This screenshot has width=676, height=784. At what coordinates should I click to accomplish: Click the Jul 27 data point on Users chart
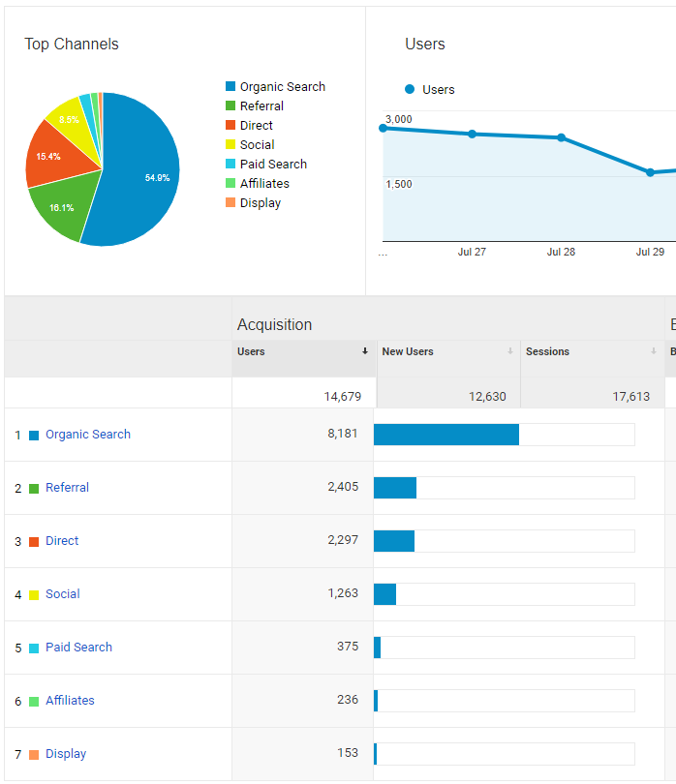click(472, 134)
